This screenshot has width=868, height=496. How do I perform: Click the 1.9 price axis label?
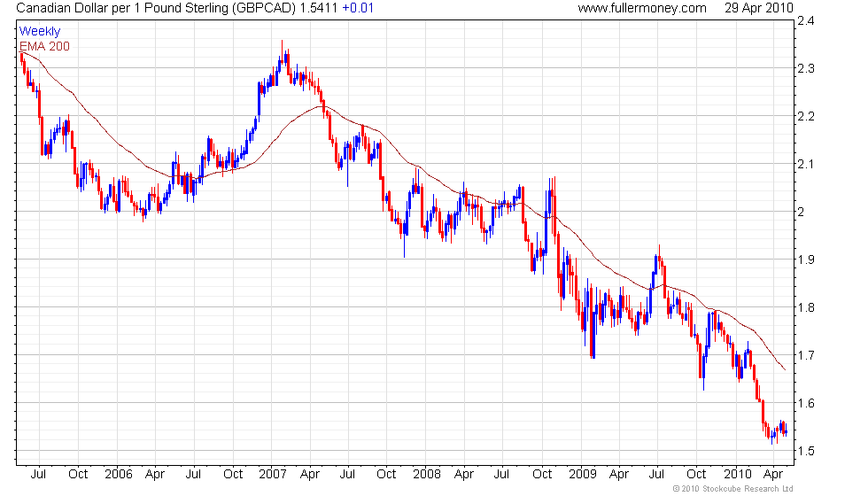805,260
